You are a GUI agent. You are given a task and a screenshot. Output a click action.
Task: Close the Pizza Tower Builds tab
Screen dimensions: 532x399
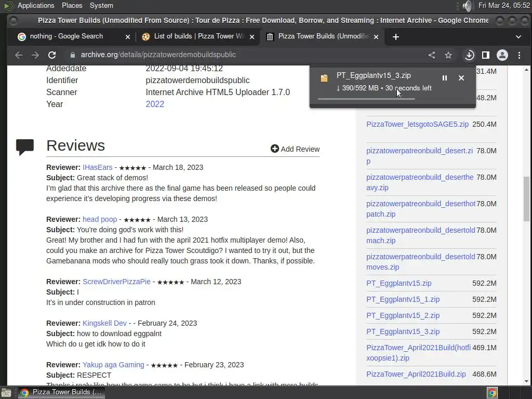[x=376, y=37]
